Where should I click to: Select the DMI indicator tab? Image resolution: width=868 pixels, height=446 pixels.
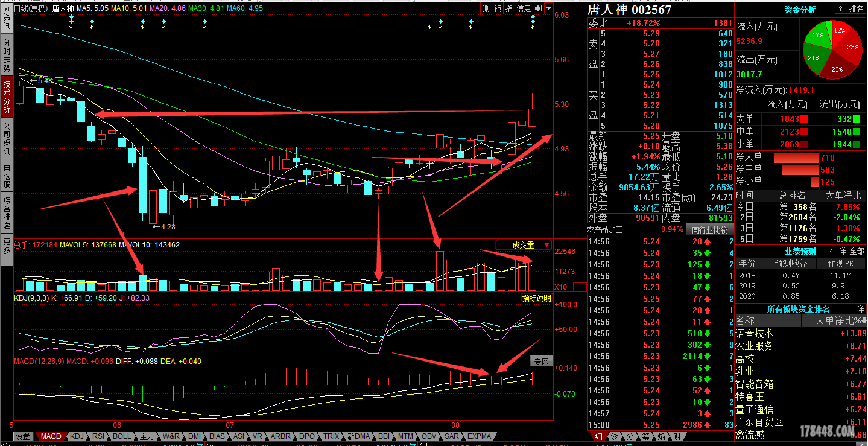pos(195,436)
